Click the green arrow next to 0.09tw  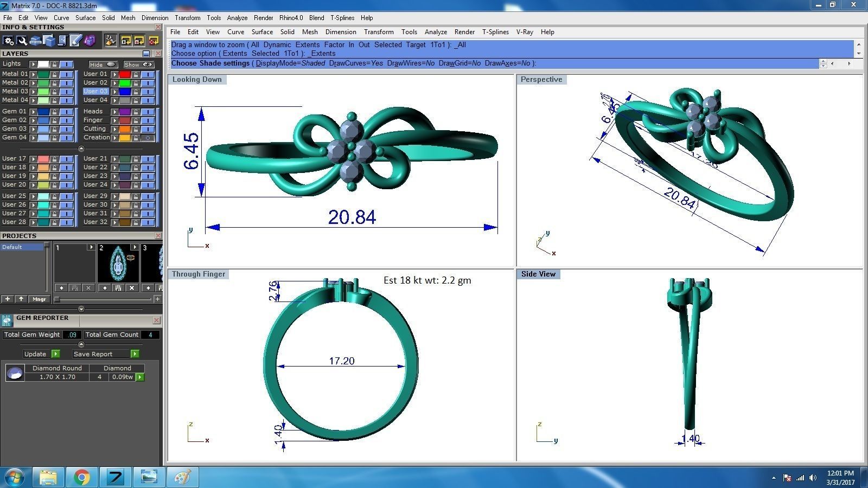(x=140, y=377)
